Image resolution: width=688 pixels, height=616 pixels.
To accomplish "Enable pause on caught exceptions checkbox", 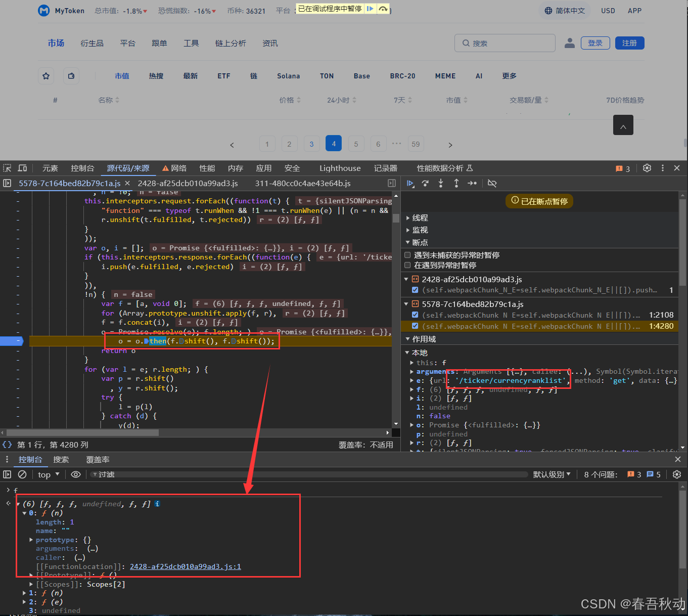I will pyautogui.click(x=407, y=265).
